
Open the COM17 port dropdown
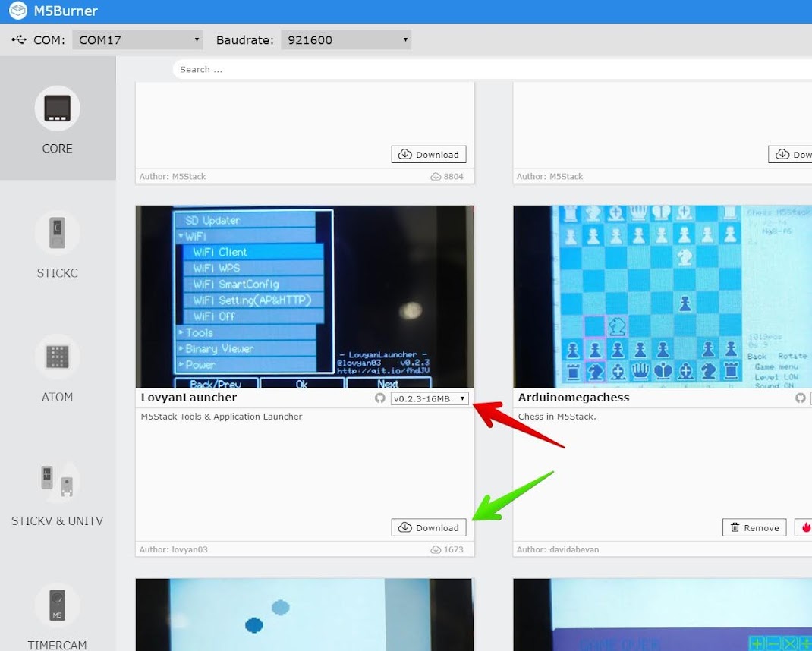[x=137, y=40]
